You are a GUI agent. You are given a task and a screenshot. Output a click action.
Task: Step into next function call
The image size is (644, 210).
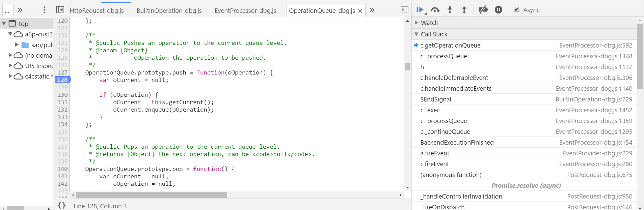tap(450, 10)
